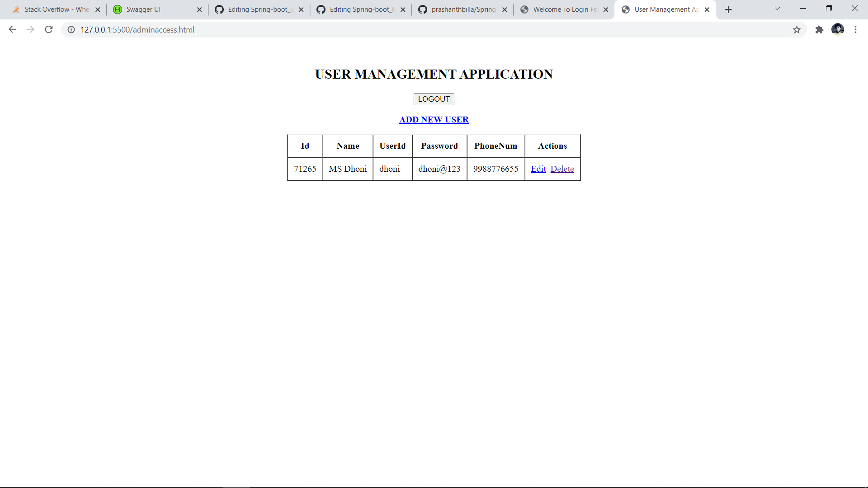868x488 pixels.
Task: Click inside the address bar
Action: click(271, 30)
